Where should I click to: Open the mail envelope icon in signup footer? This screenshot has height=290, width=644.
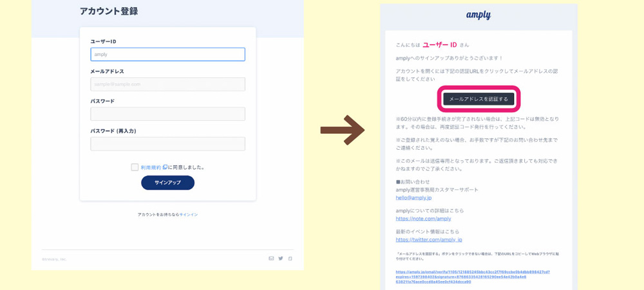(271, 258)
